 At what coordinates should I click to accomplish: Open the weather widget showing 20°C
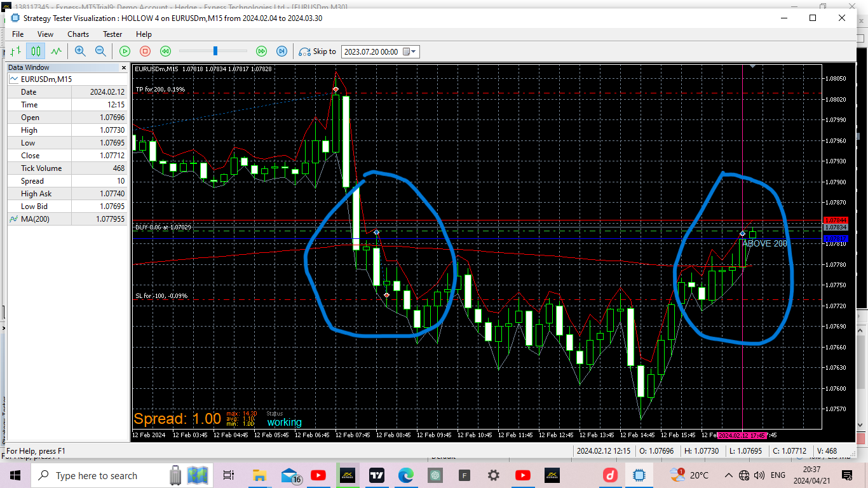(x=689, y=475)
